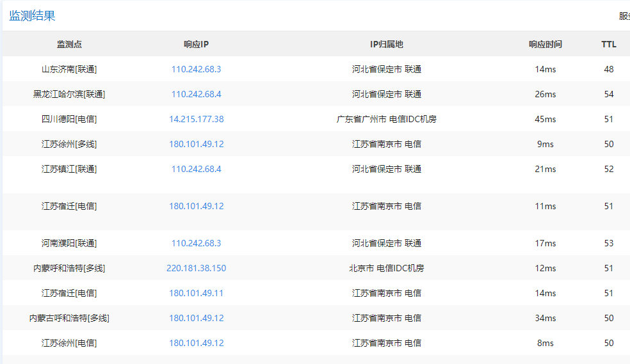The height and width of the screenshot is (364, 630).
Task: Click the 34ms response time value
Action: click(545, 317)
